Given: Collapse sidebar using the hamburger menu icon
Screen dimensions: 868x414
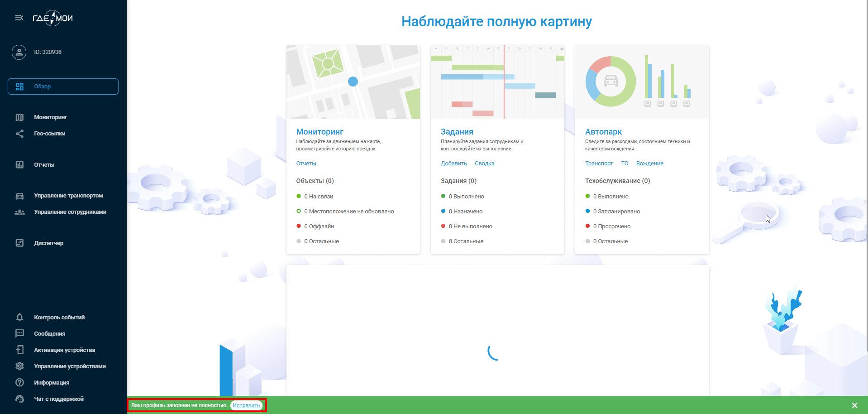Looking at the screenshot, I should coord(19,18).
